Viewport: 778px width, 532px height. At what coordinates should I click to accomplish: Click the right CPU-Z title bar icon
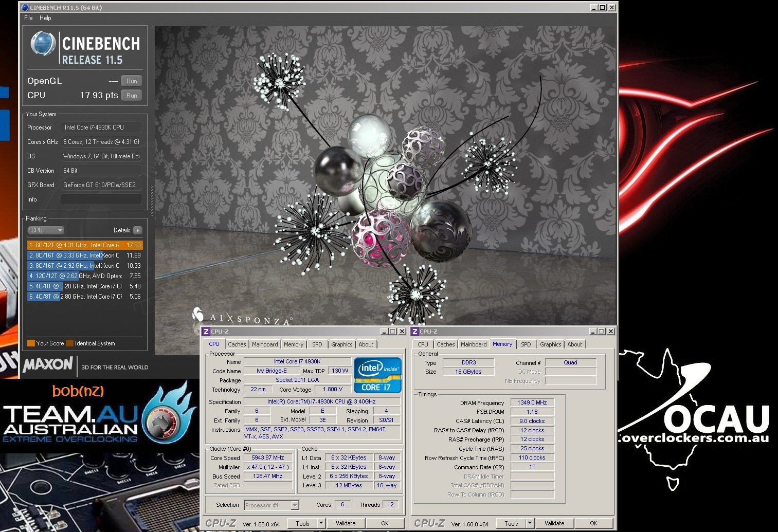pyautogui.click(x=415, y=332)
